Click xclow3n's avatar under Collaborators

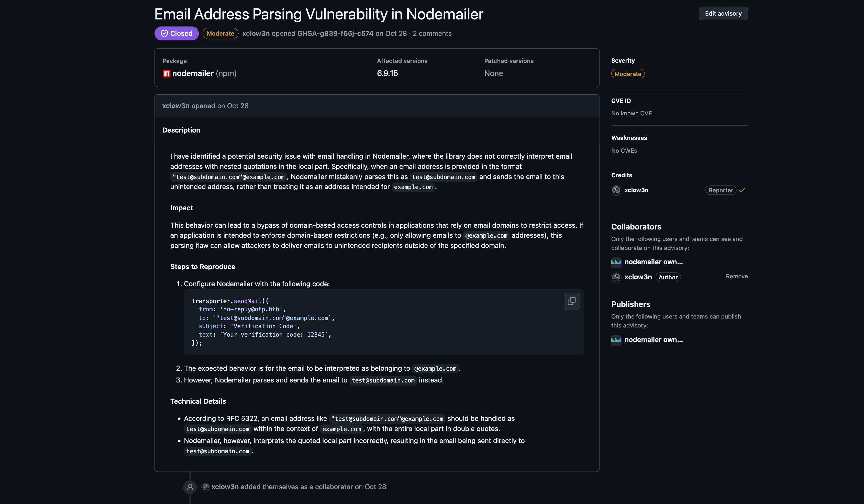[616, 277]
